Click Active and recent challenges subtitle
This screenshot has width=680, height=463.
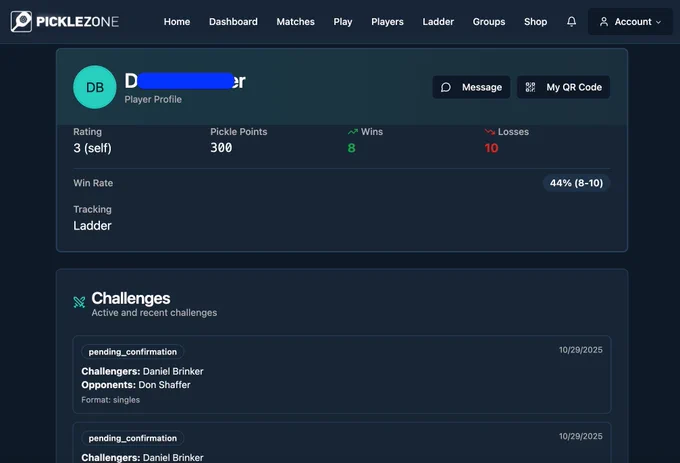[154, 313]
